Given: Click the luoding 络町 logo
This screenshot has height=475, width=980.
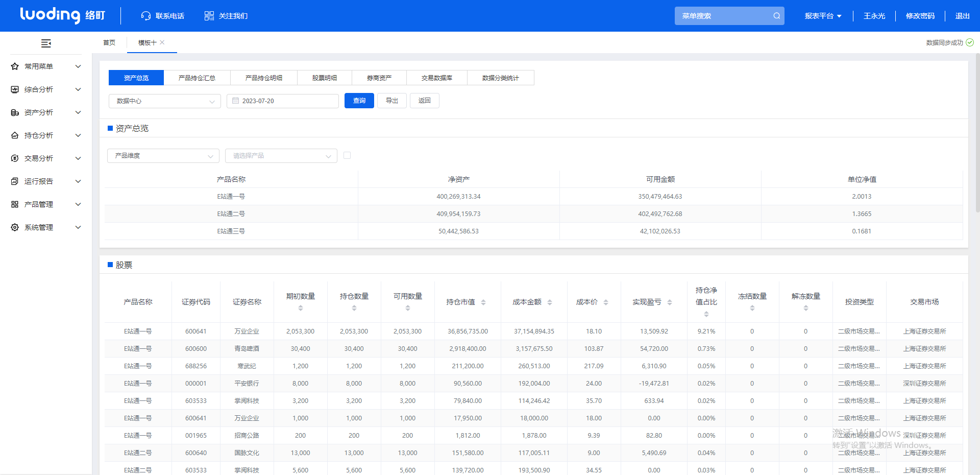Looking at the screenshot, I should point(63,15).
